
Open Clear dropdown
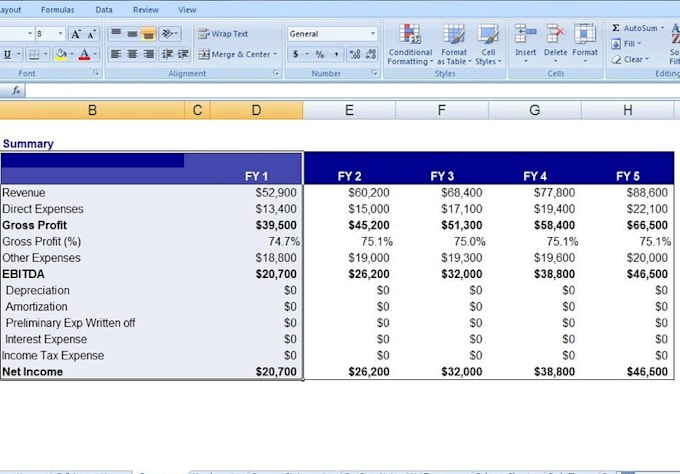click(630, 59)
